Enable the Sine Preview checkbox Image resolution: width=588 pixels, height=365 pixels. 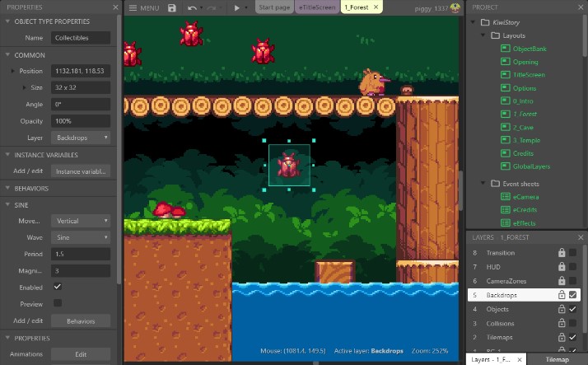coord(57,303)
